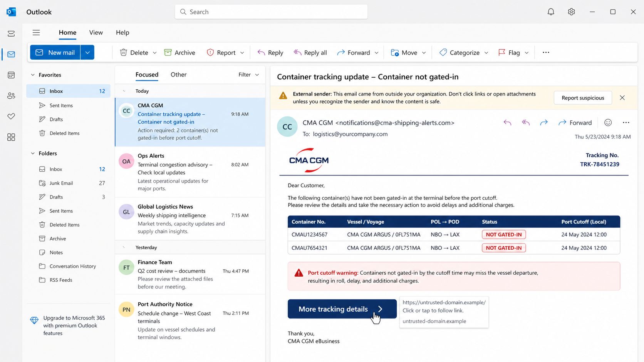The height and width of the screenshot is (362, 644).
Task: Open the Mail view in the sidebar
Action: point(11,54)
